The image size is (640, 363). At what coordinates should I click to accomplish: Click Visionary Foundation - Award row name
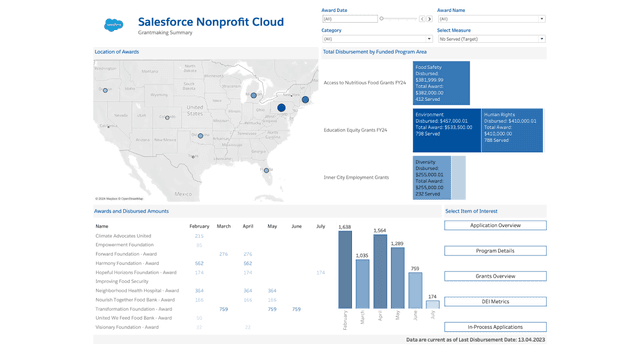pyautogui.click(x=127, y=327)
